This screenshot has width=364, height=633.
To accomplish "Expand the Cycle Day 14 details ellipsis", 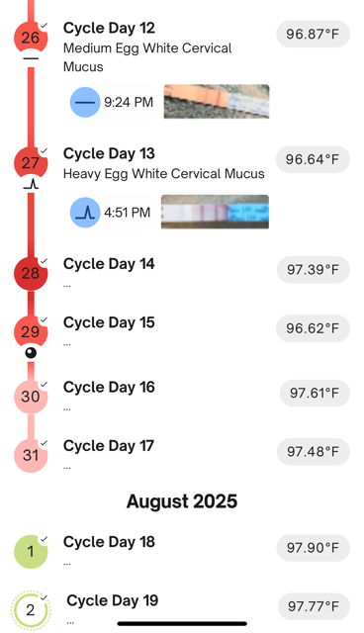I will tap(67, 286).
